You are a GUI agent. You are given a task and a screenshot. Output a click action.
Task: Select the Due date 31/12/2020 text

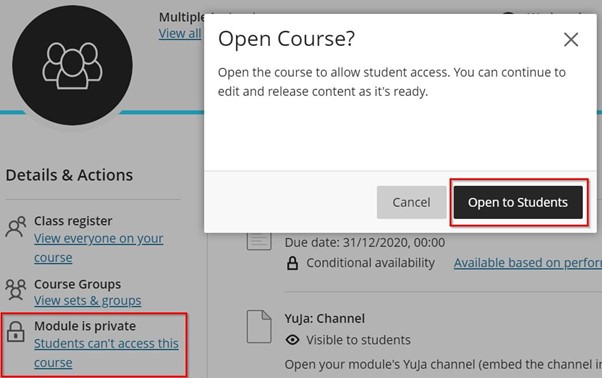(x=365, y=243)
